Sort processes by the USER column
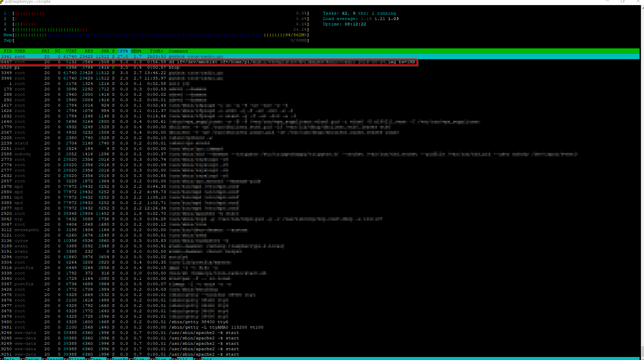The image size is (644, 360). [x=20, y=51]
